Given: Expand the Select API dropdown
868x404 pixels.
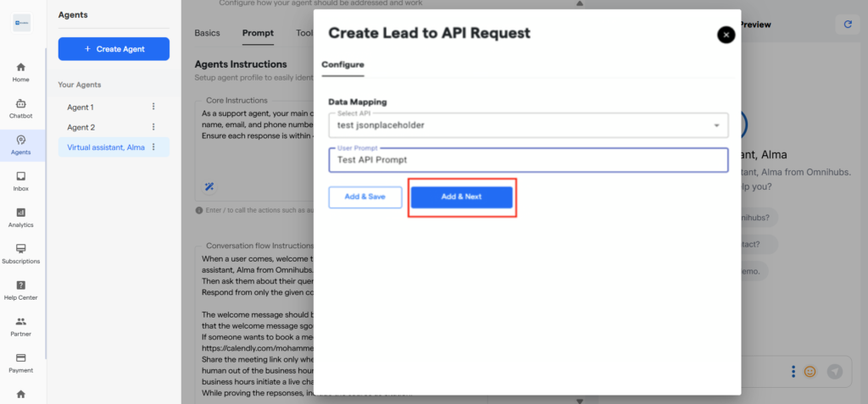Looking at the screenshot, I should (x=716, y=125).
